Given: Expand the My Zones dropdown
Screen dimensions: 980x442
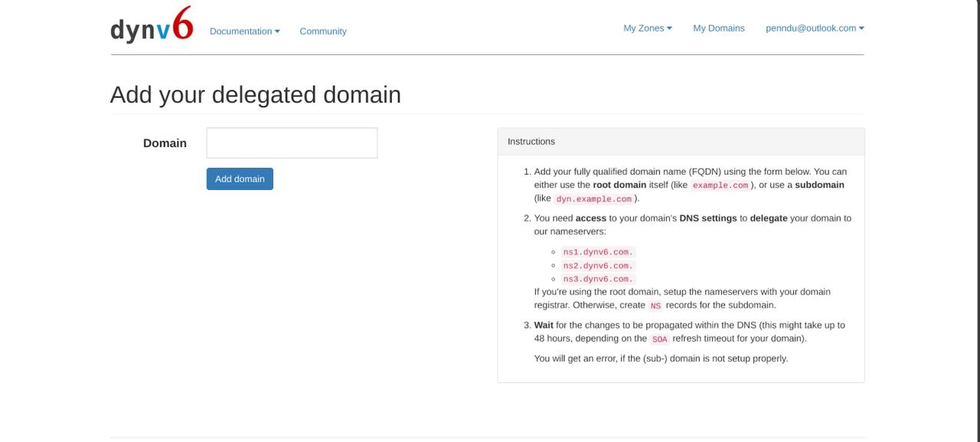Looking at the screenshot, I should 648,28.
